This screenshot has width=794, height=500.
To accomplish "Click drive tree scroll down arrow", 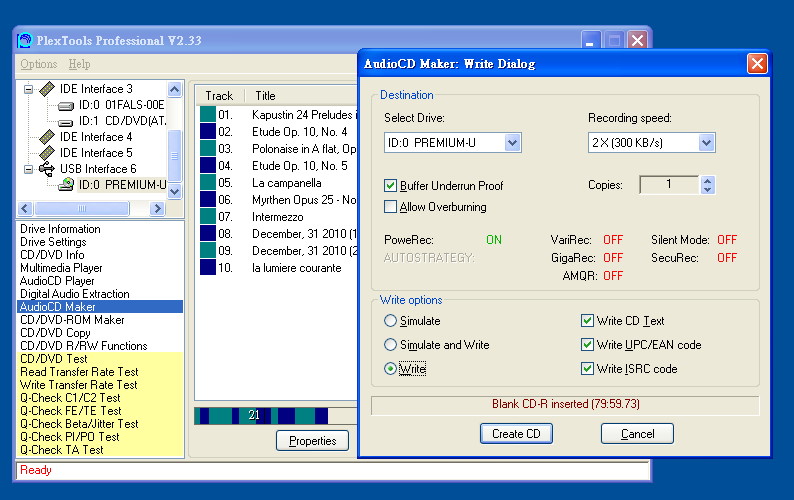I will click(x=174, y=191).
